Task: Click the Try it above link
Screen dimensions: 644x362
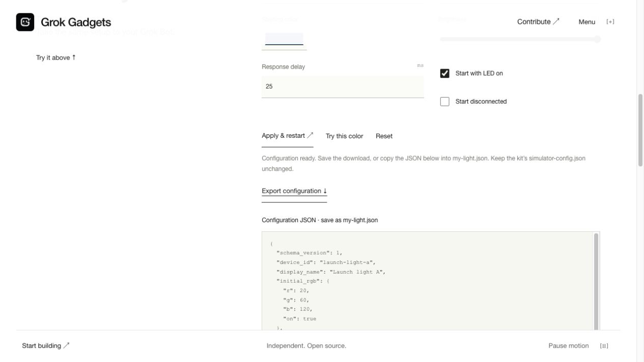Action: tap(55, 57)
